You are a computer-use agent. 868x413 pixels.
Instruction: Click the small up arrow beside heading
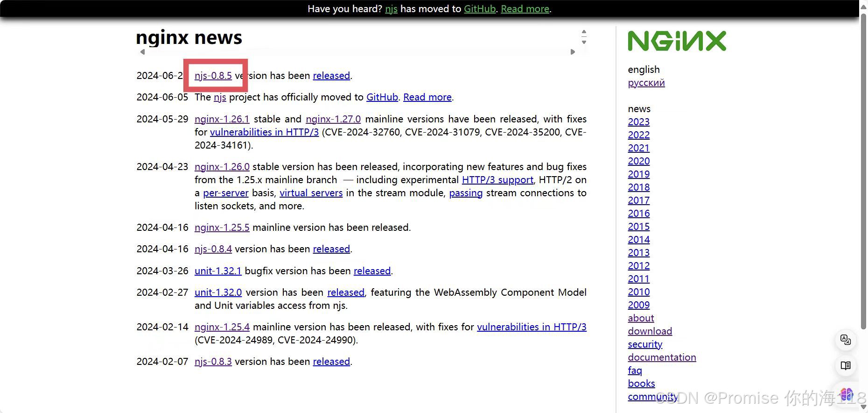pos(584,32)
